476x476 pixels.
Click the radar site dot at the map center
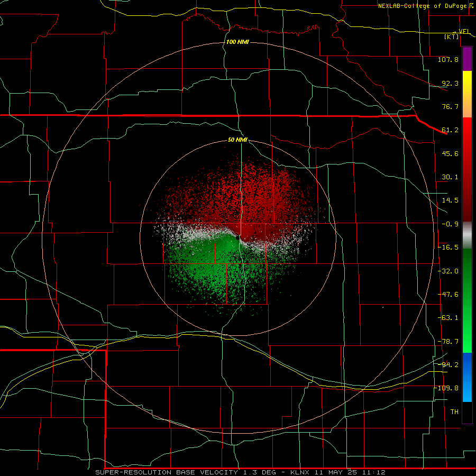(x=237, y=237)
